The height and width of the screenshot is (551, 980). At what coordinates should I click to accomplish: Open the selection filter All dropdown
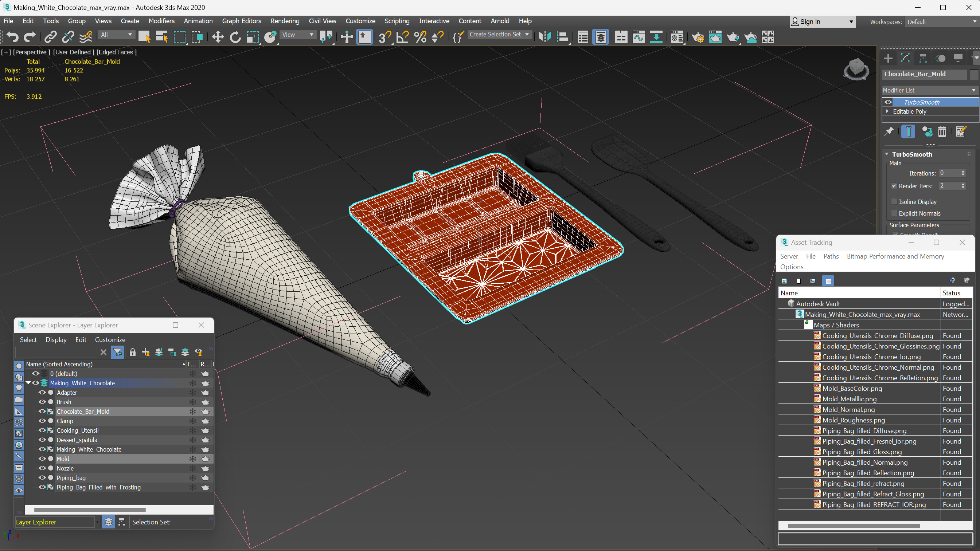[x=116, y=35]
